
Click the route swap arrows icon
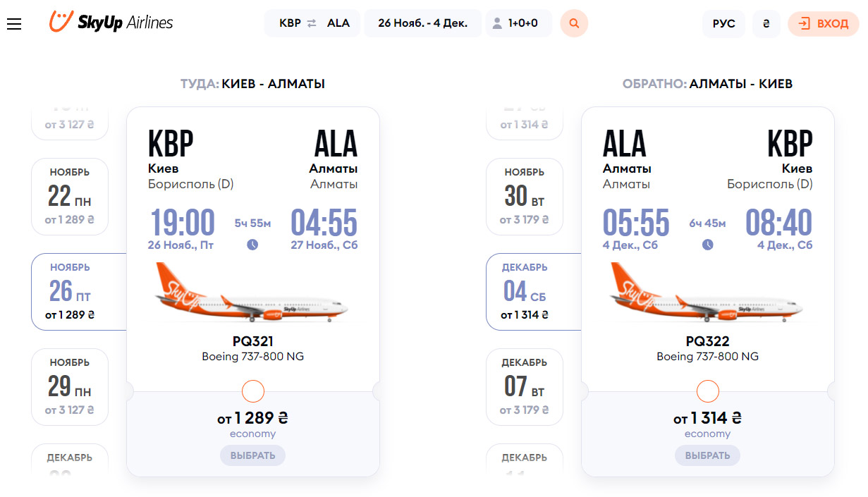(x=312, y=23)
